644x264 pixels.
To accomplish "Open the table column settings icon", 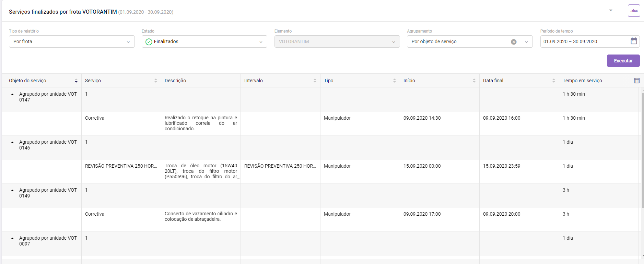I will [636, 81].
